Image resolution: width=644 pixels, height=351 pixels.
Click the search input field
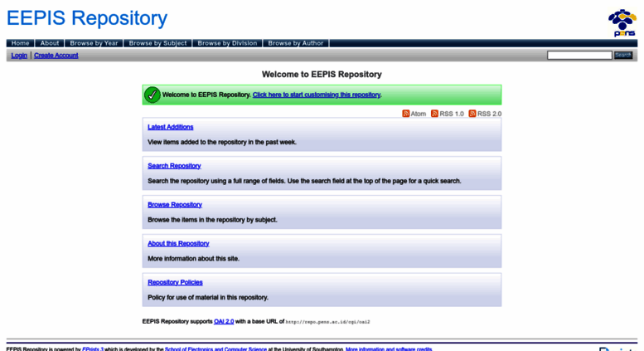(x=579, y=55)
